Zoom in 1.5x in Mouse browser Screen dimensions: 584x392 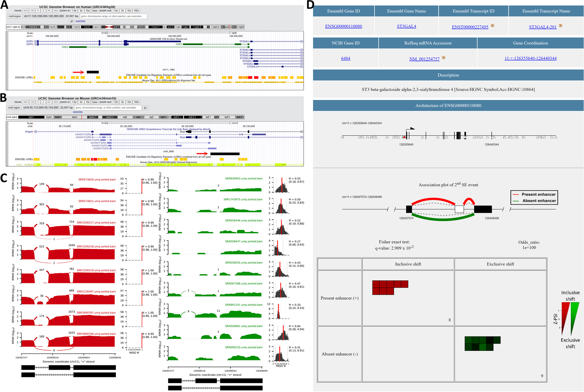click(74, 102)
